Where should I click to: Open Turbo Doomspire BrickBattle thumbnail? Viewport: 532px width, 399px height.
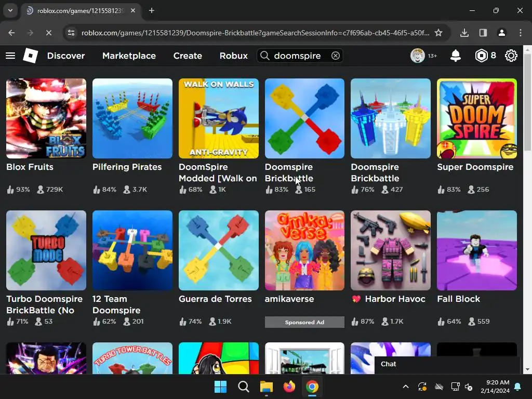[x=46, y=250]
